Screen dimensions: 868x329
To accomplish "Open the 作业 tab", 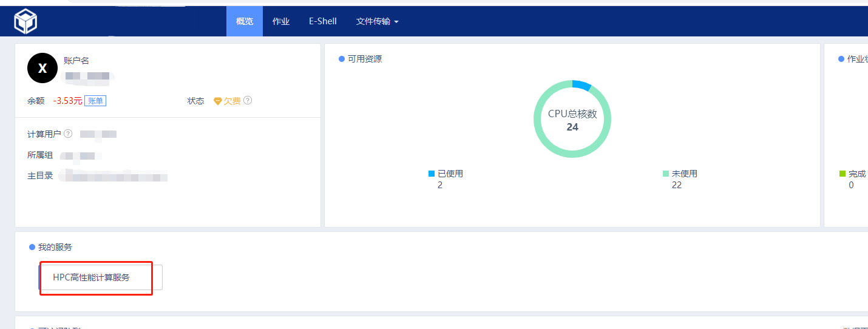I will (281, 21).
